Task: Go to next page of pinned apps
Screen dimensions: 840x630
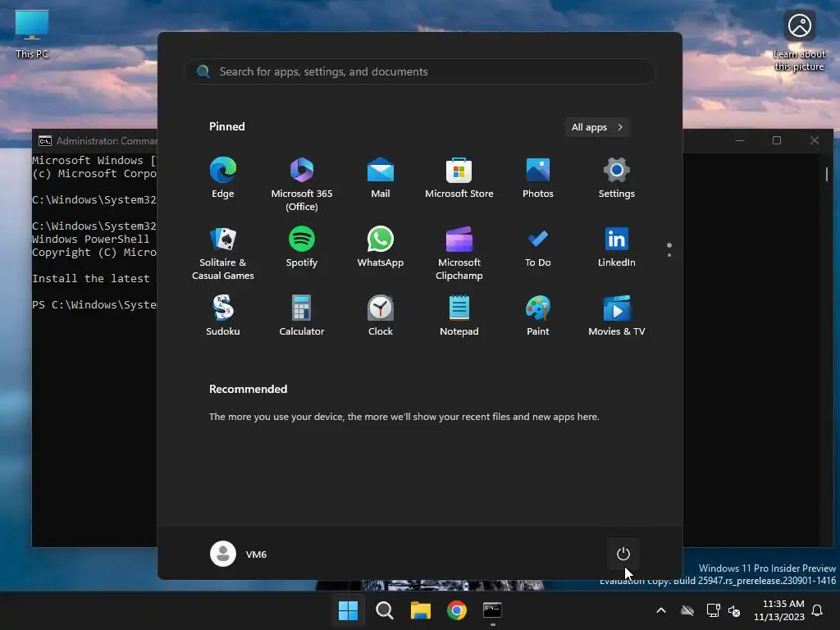Action: tap(669, 254)
